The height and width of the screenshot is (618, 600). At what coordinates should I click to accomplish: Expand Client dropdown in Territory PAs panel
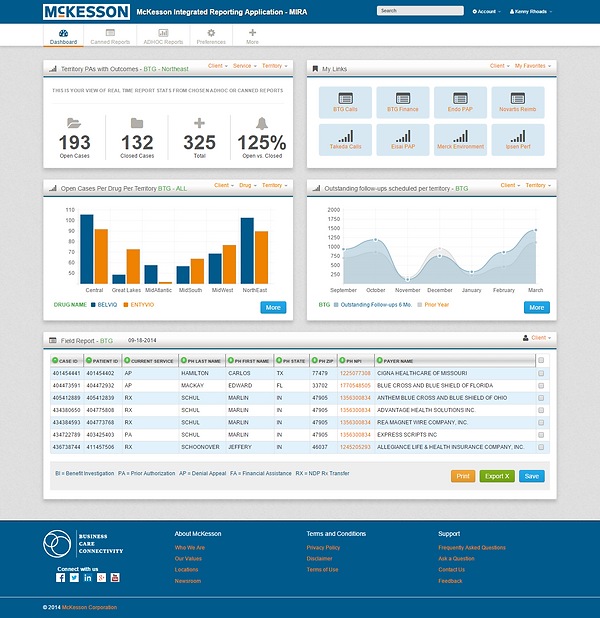(x=218, y=66)
